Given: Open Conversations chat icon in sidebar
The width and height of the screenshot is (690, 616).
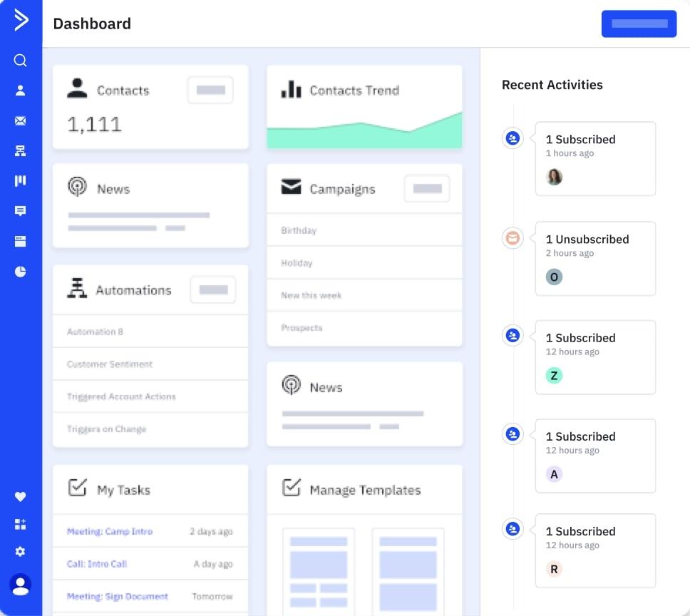Looking at the screenshot, I should (x=20, y=211).
